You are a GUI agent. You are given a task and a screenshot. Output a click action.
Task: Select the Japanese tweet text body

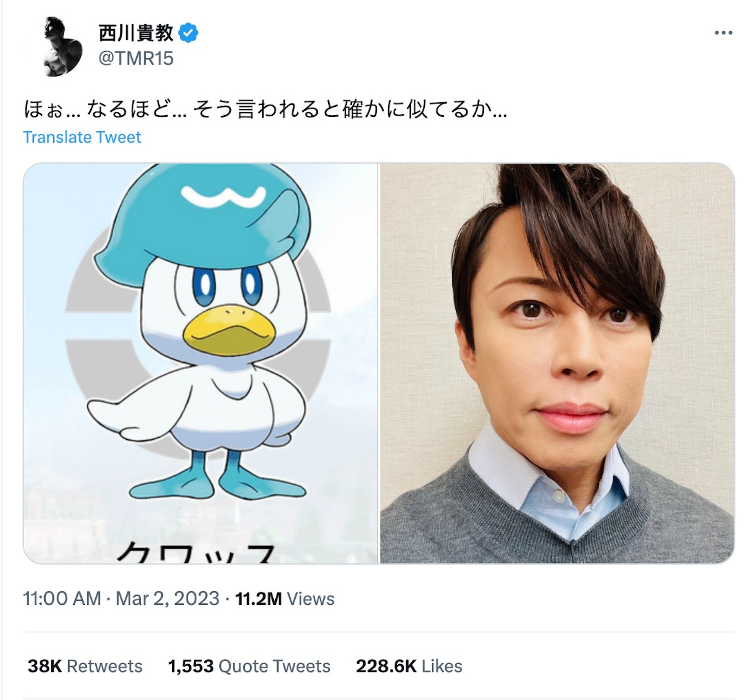pos(265,109)
